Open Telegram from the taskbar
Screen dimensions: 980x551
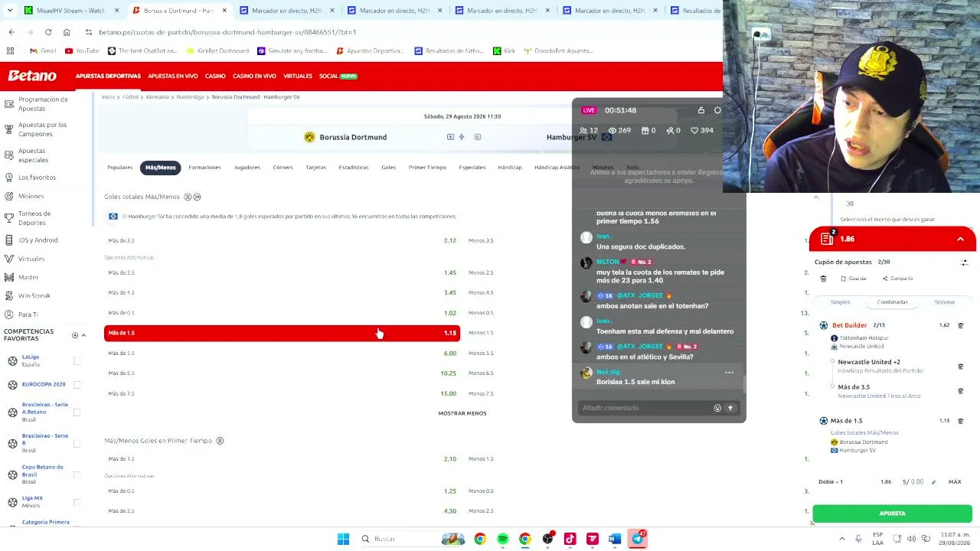(638, 539)
